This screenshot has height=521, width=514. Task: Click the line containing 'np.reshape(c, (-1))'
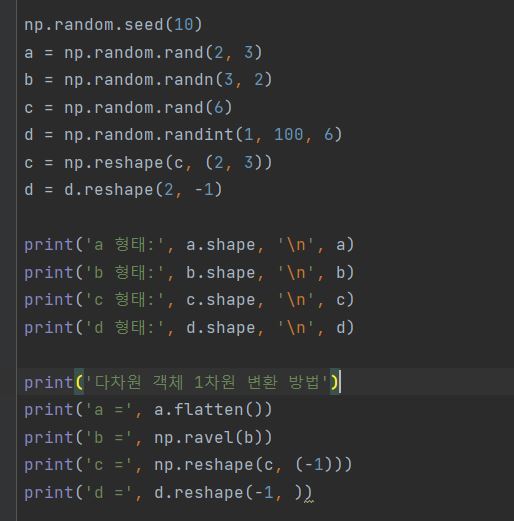tap(188, 465)
